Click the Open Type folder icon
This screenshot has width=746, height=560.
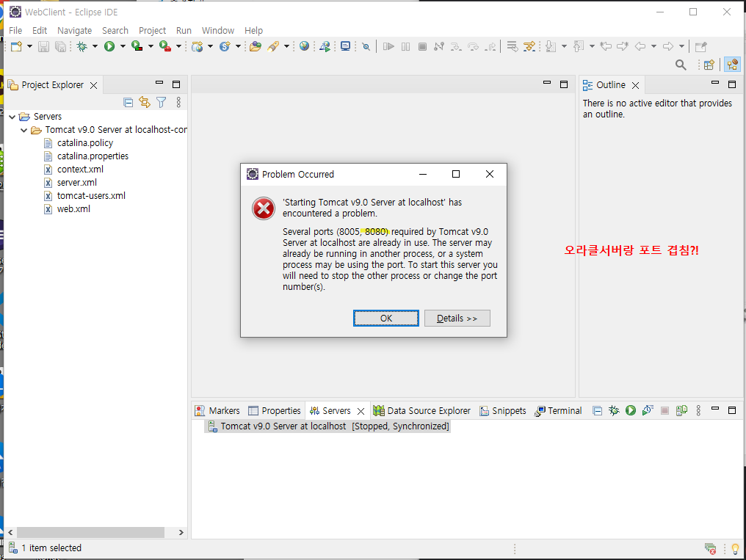click(x=256, y=46)
